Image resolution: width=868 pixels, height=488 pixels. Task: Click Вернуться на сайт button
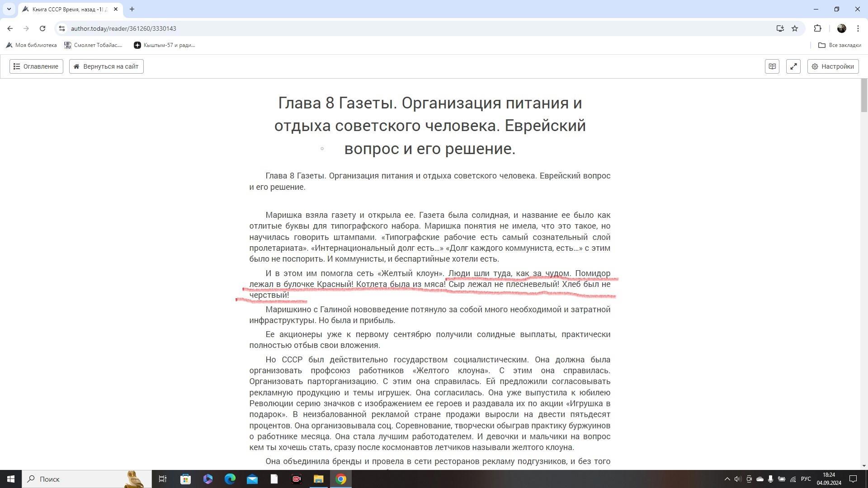[x=106, y=66]
